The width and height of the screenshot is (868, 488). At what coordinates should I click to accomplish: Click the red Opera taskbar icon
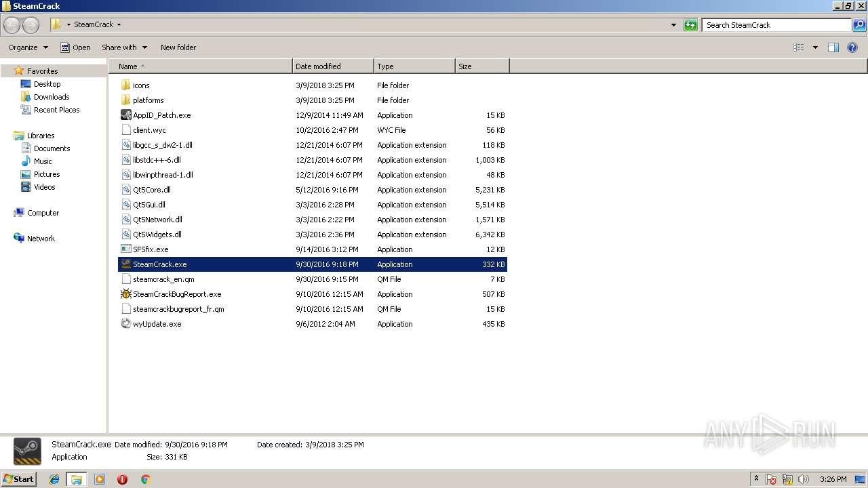(x=122, y=479)
